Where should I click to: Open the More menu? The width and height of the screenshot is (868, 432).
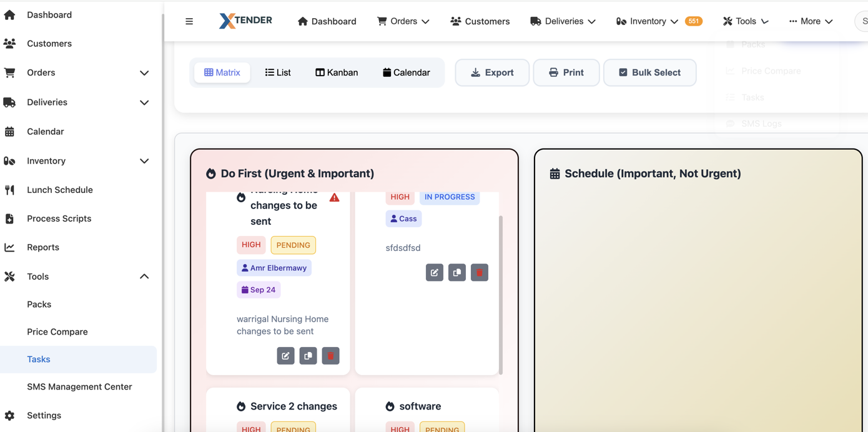click(810, 21)
